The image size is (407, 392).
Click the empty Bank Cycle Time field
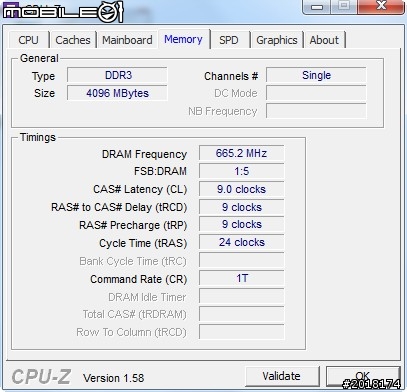pyautogui.click(x=242, y=260)
